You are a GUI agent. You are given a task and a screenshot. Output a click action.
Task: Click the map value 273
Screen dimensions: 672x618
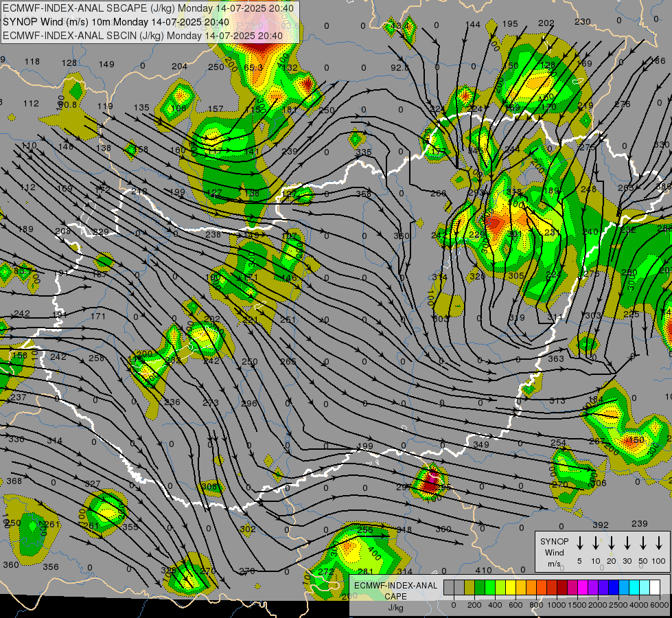pyautogui.click(x=211, y=402)
